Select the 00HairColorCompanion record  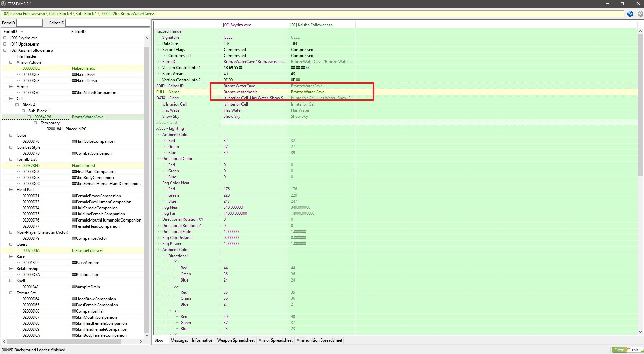[x=73, y=141]
